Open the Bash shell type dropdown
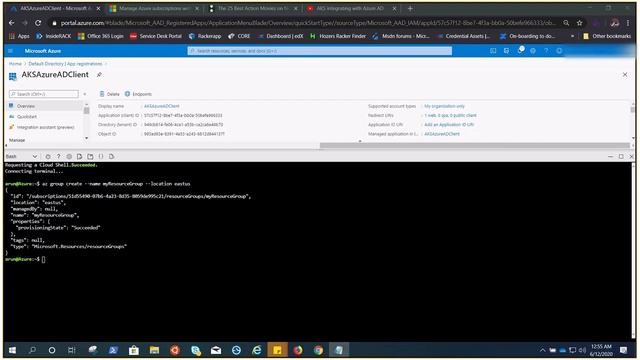The height and width of the screenshot is (360, 640). tap(22, 156)
